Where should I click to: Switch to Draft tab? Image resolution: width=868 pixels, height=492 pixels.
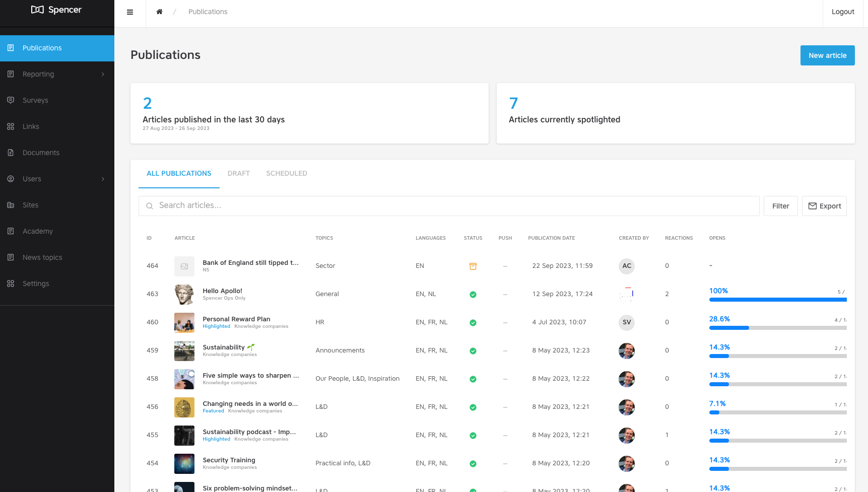[239, 173]
